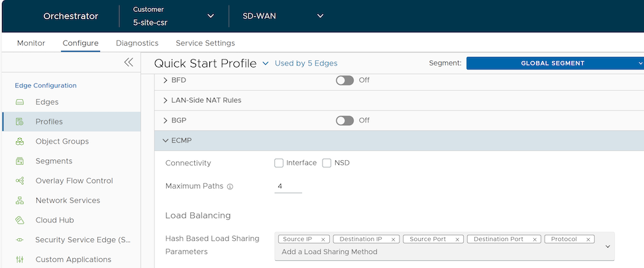
Task: Click the Cloud Hub icon
Action: [20, 220]
